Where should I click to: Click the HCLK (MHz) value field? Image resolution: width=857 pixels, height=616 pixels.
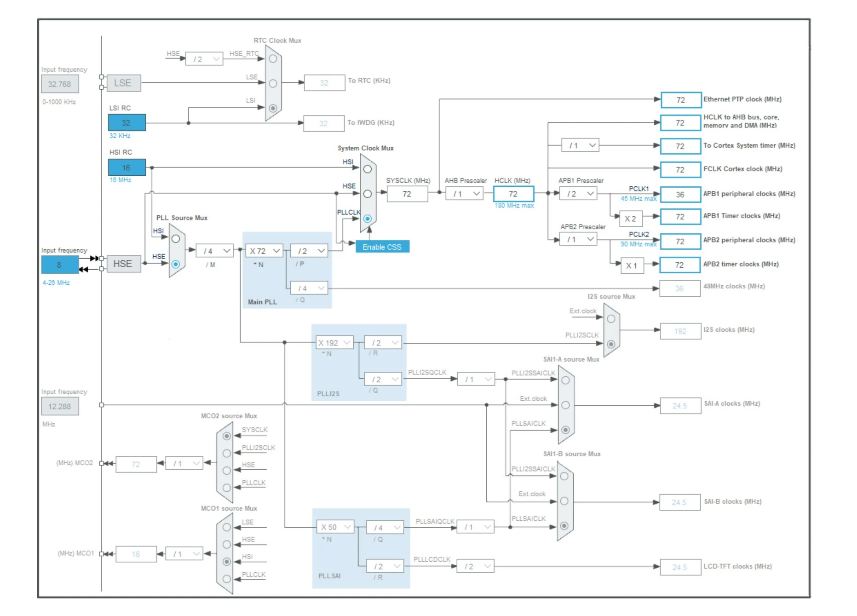(x=513, y=194)
